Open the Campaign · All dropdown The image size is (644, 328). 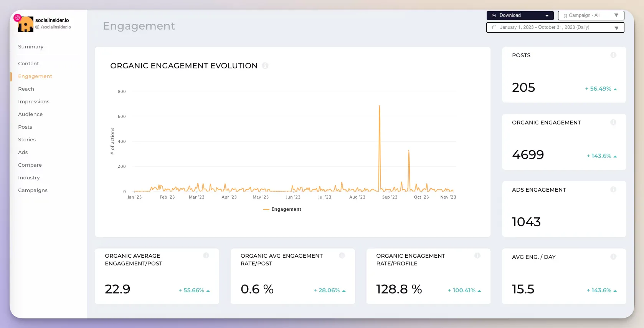[591, 15]
